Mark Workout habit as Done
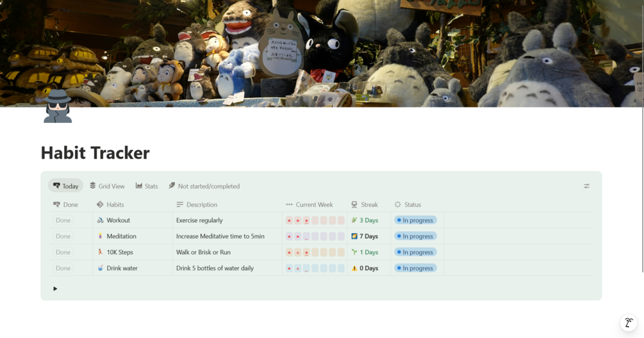 point(63,220)
